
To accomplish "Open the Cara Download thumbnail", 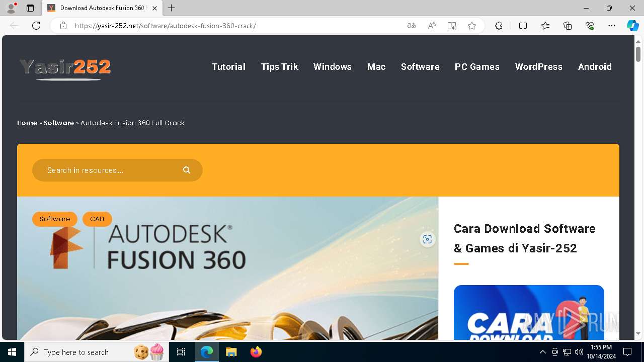I will coord(529,312).
